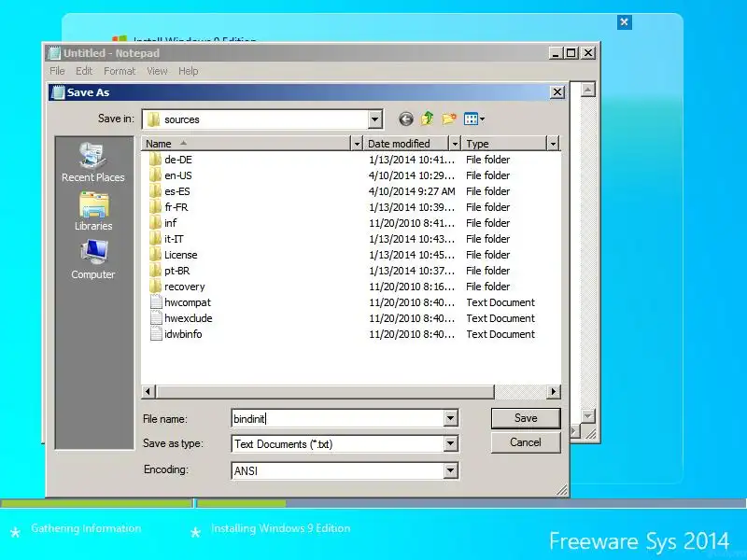The height and width of the screenshot is (560, 747).
Task: Go up one folder level icon
Action: click(428, 119)
